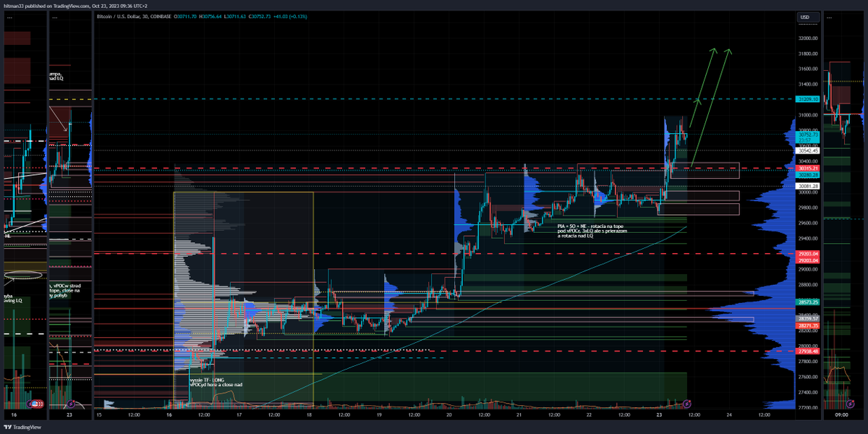
Task: Click the lightning event icon in second left pane
Action: pos(70,404)
